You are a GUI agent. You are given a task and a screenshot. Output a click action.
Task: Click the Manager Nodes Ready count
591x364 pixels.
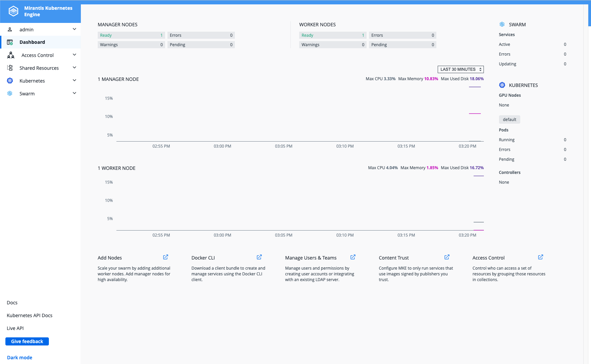[x=131, y=35]
